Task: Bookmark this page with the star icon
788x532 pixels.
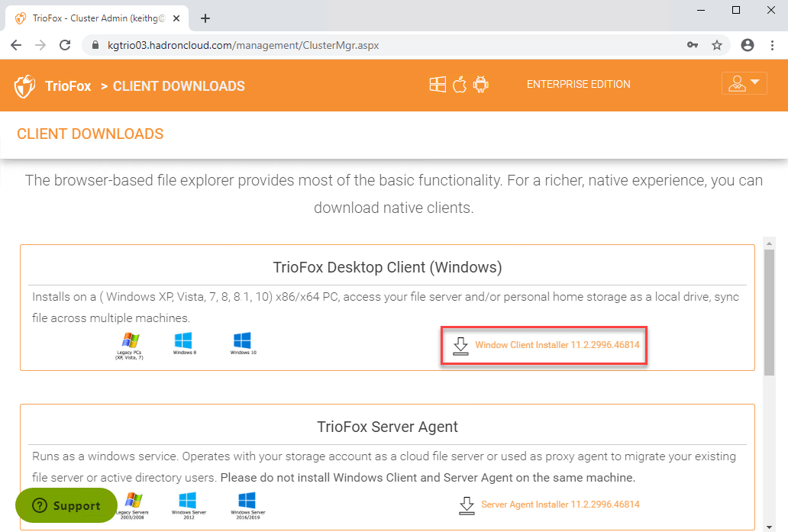Action: click(717, 45)
